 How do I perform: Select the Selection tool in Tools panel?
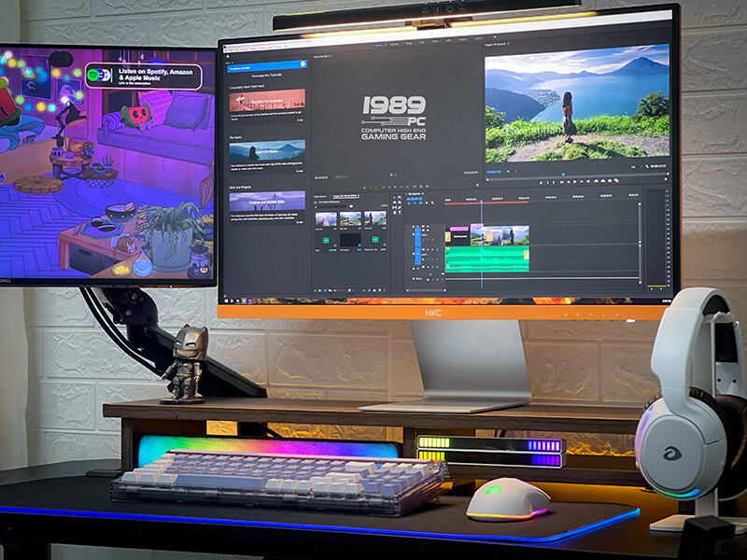[394, 197]
